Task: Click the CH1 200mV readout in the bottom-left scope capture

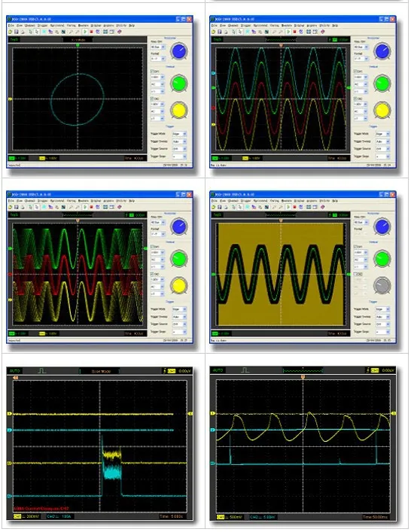Action: click(26, 516)
